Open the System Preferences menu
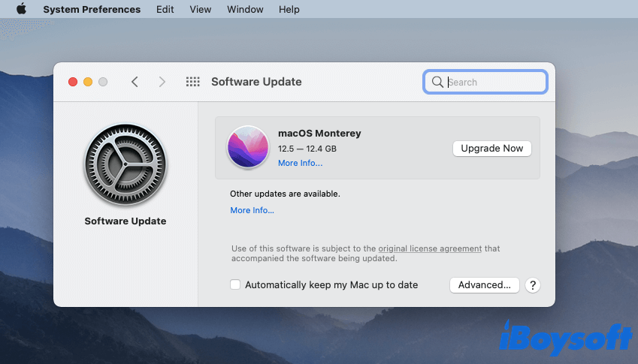Screen dimensions: 638x364 92,10
